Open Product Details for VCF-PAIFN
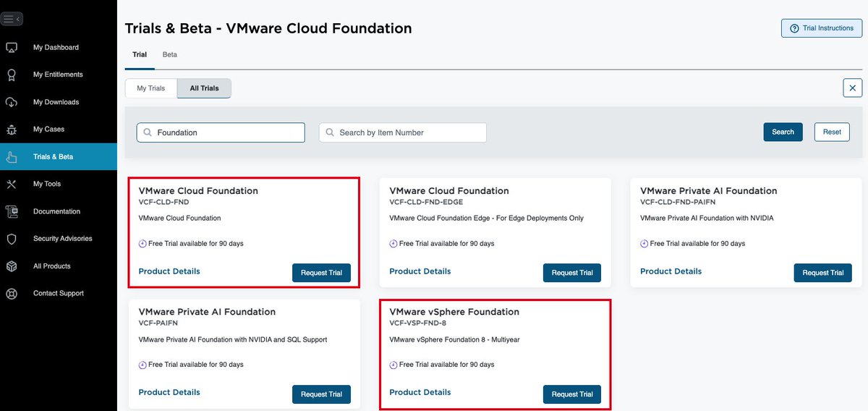The height and width of the screenshot is (411, 868). tap(169, 392)
